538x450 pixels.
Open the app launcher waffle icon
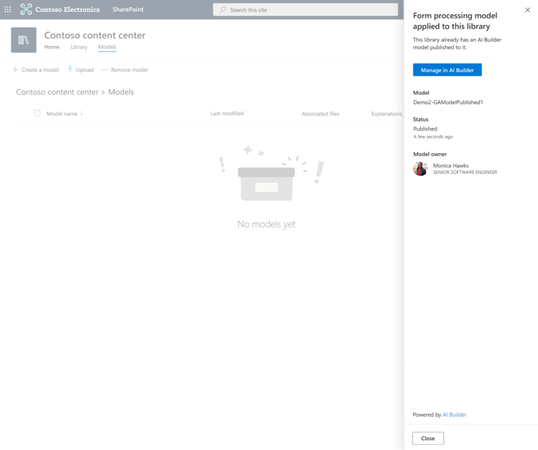(8, 10)
